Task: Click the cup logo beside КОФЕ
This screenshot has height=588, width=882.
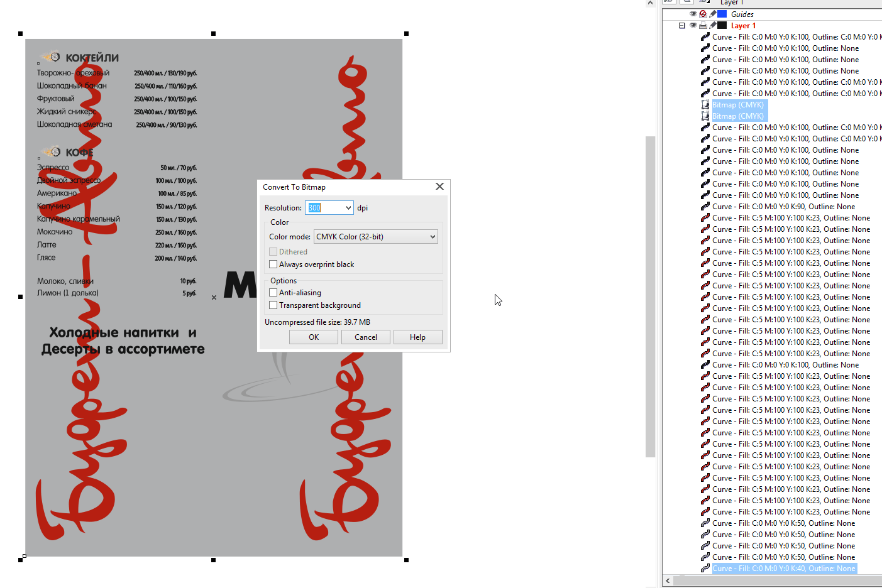Action: pos(50,152)
